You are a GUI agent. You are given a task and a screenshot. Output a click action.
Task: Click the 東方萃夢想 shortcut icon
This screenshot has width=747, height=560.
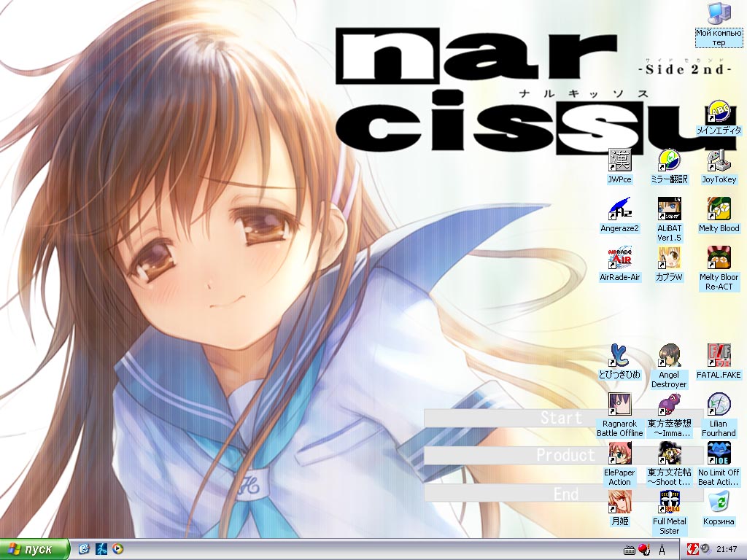[669, 415]
